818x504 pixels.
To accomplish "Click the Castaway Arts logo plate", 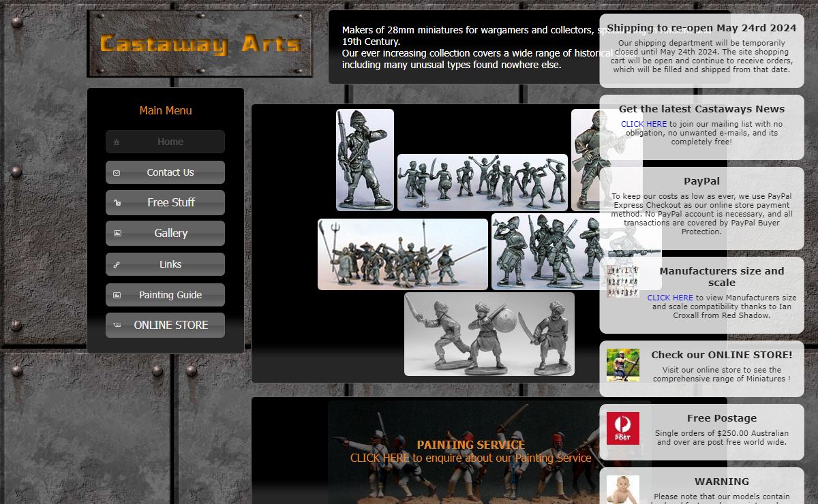I will click(200, 44).
